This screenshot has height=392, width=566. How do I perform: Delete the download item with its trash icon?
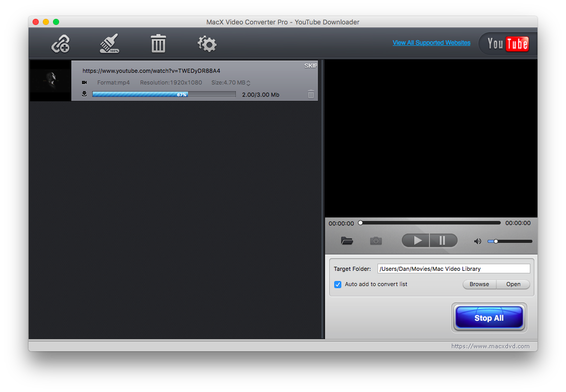point(311,95)
